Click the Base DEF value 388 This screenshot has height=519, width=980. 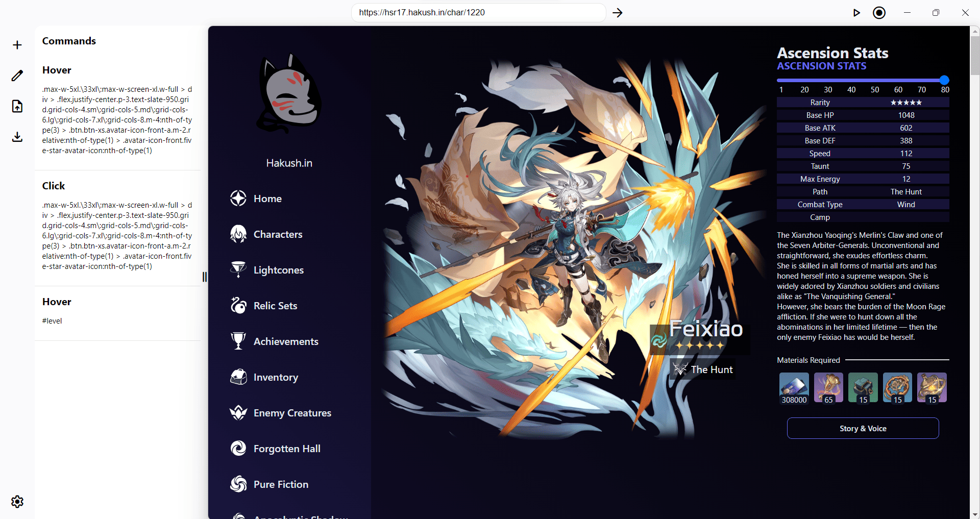906,141
